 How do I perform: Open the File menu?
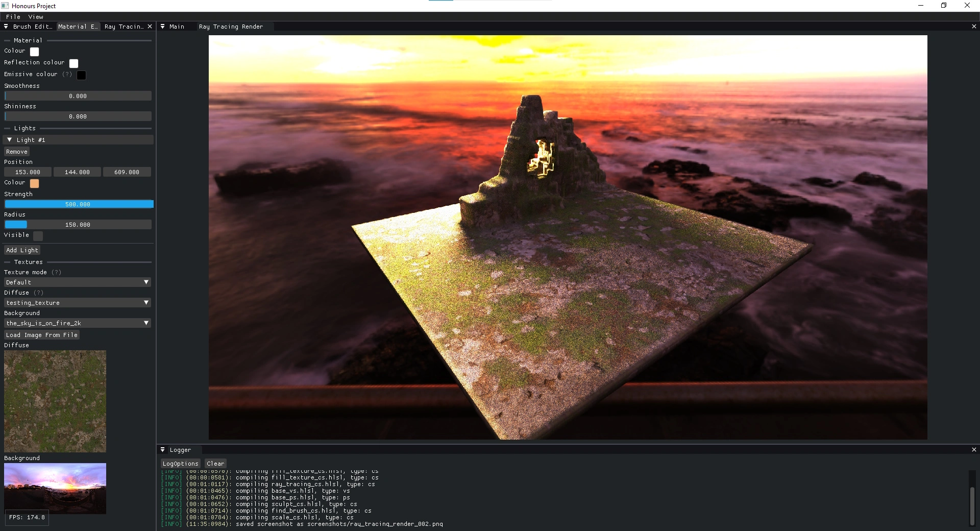[x=13, y=17]
